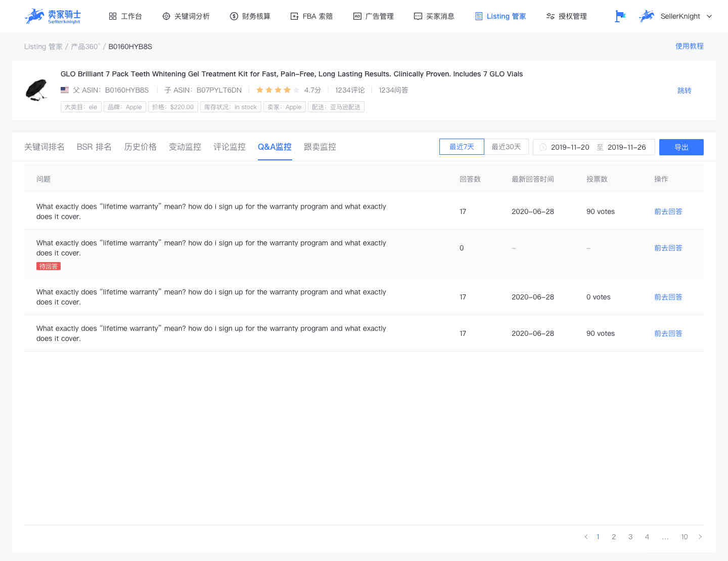Click the blue flag icon
The width and height of the screenshot is (728, 561).
click(620, 16)
